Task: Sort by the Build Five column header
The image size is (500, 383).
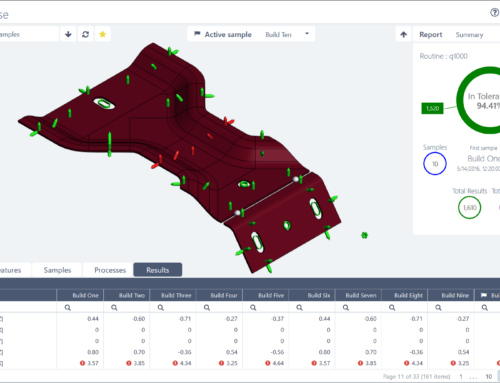Action: (x=266, y=295)
